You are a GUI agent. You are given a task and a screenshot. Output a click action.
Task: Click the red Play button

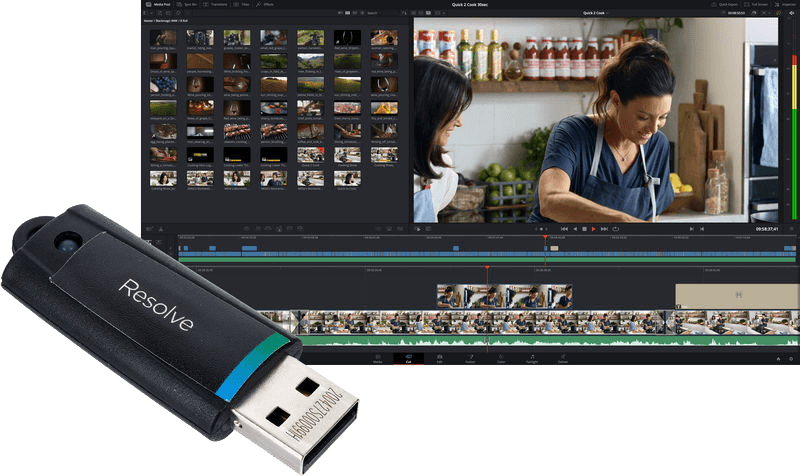click(593, 229)
